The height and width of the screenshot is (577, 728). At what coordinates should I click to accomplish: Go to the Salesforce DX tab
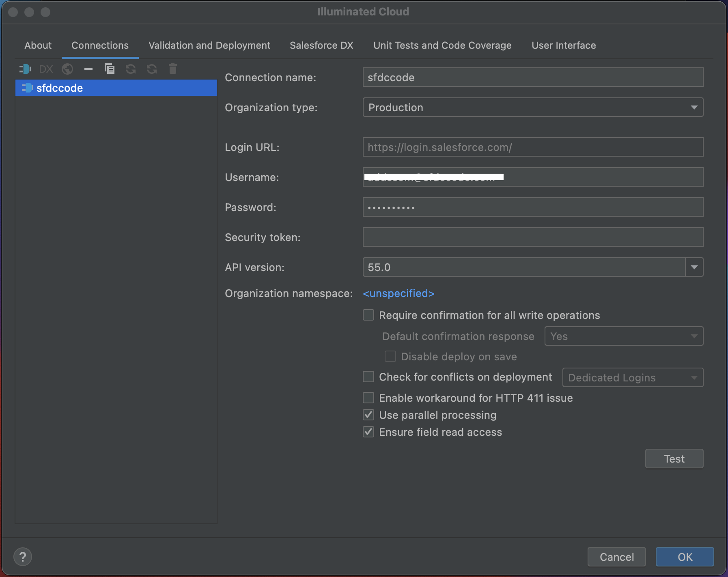click(321, 45)
